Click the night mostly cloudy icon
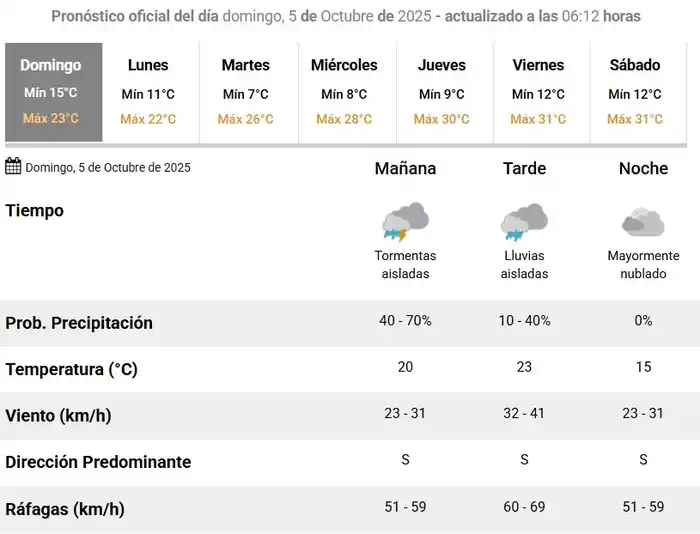Viewport: 700px width, 534px height. (643, 222)
